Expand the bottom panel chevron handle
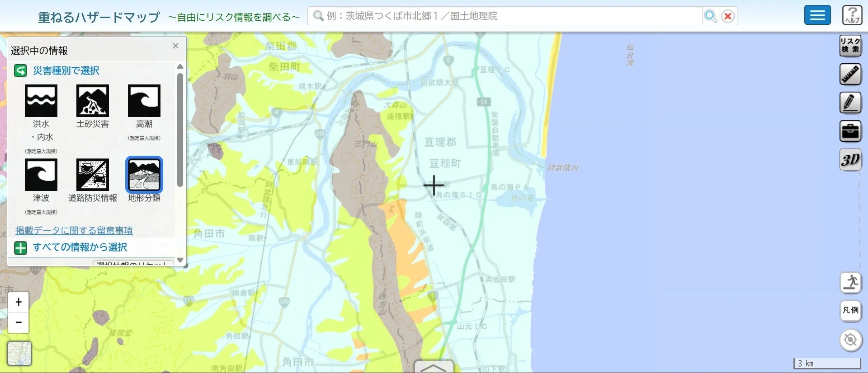The image size is (868, 373). (x=434, y=367)
